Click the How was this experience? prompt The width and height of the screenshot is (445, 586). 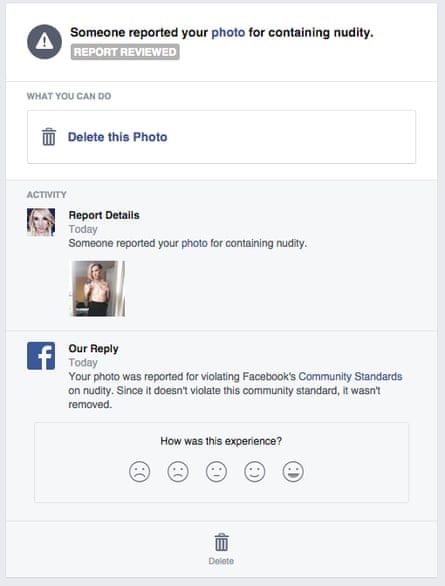(x=221, y=441)
